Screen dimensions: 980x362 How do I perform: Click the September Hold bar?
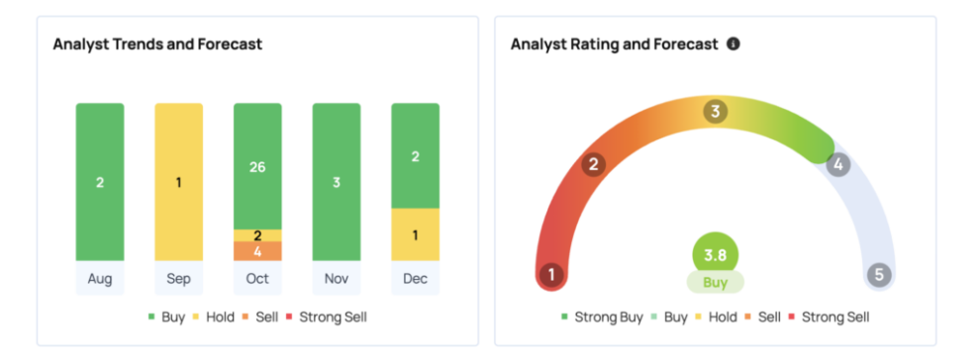tap(179, 182)
